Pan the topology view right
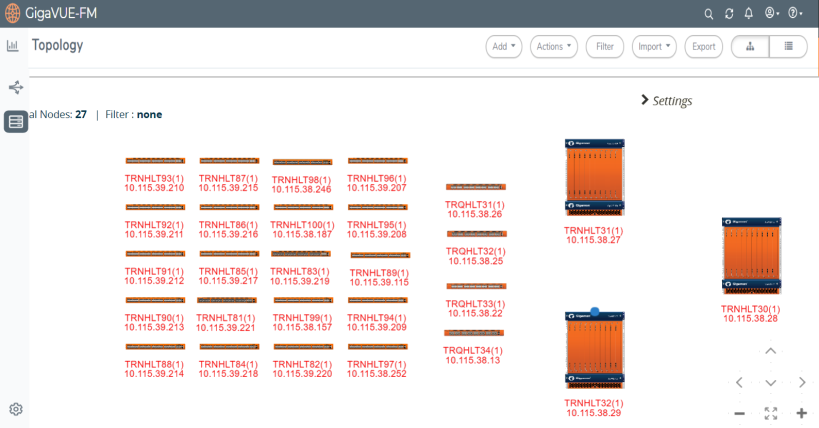Screen dimensions: 819x428 802,382
